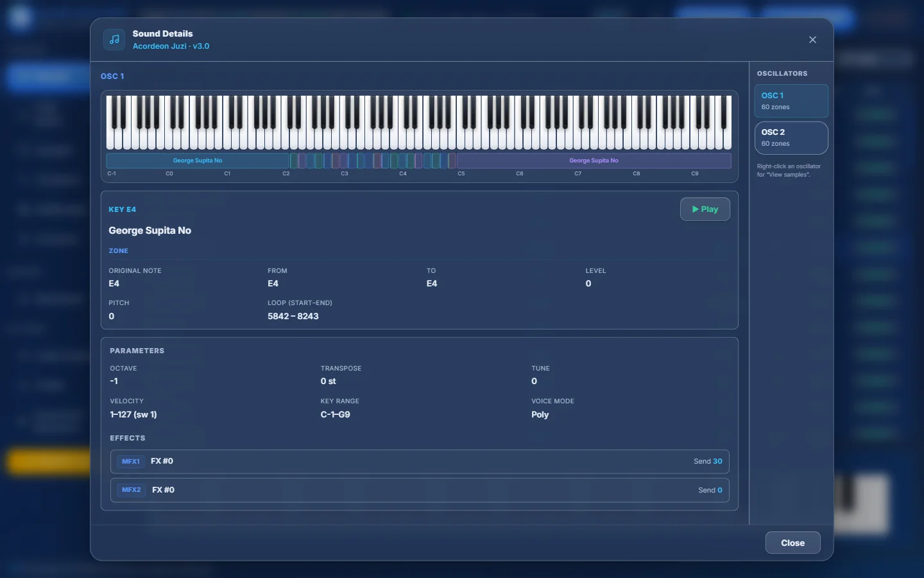The height and width of the screenshot is (578, 924).
Task: Click the Sound Details title
Action: coord(163,33)
